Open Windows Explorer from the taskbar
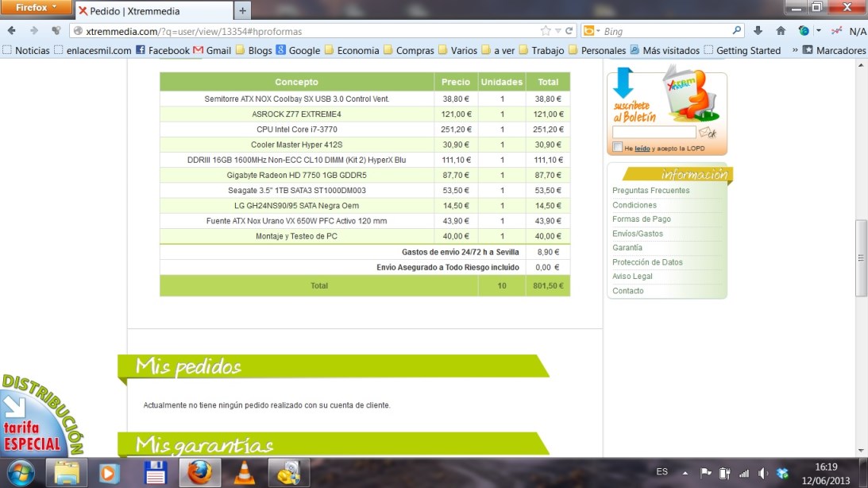 [67, 473]
